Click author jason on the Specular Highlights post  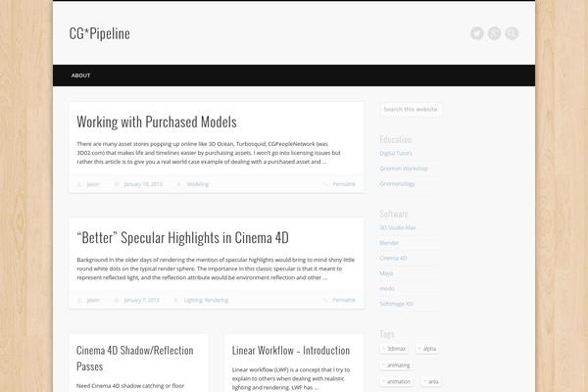pos(93,300)
